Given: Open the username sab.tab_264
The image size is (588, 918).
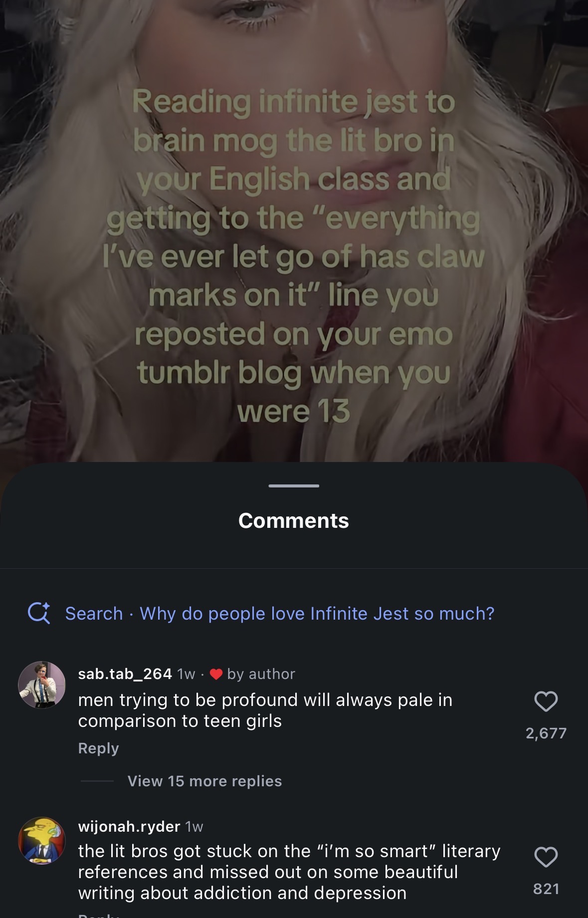Looking at the screenshot, I should coord(125,674).
